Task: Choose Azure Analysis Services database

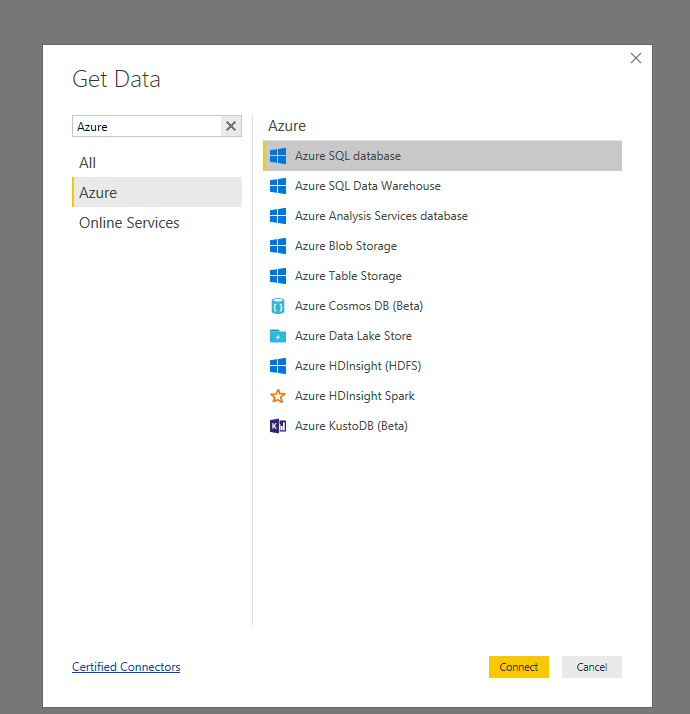Action: click(442, 216)
